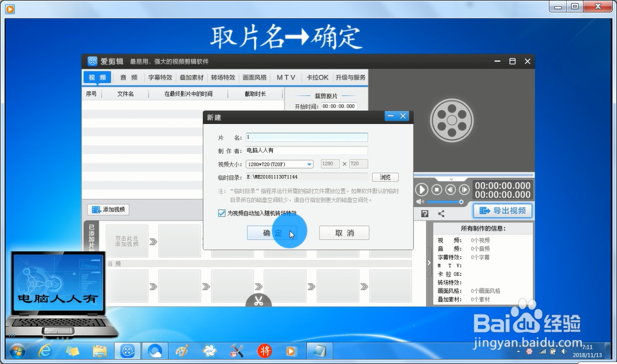Screen dimensions: 617x364
Task: Open the Paint palette taskbar icon
Action: point(182,351)
